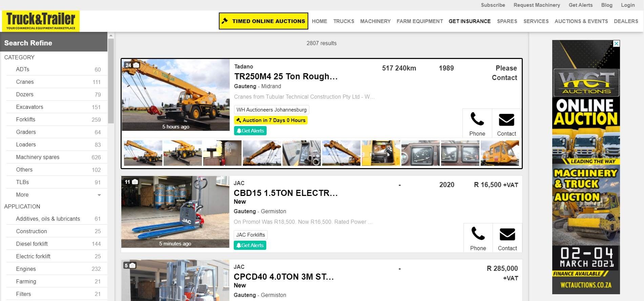Click Get Alerts bell on Tadano listing
This screenshot has width=644, height=301.
coord(250,131)
